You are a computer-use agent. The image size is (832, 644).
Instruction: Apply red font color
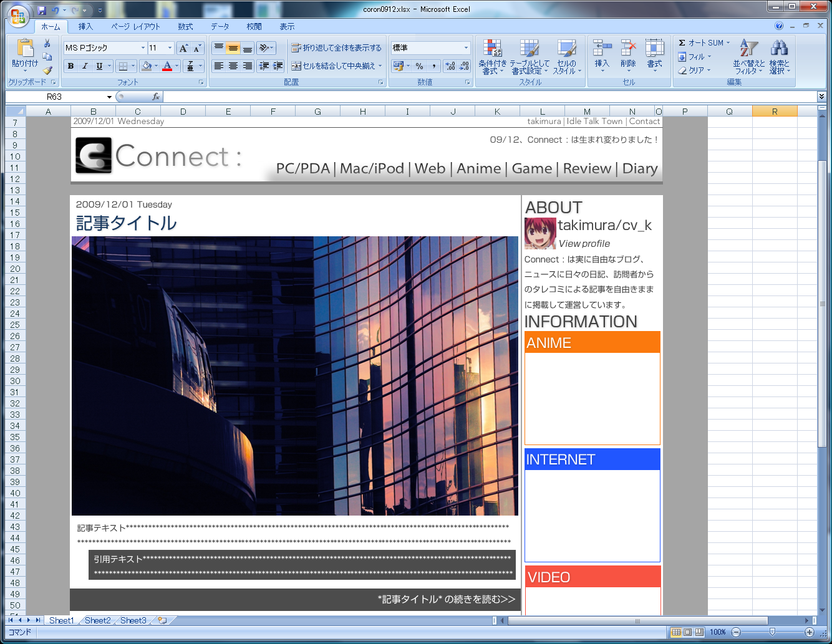[x=167, y=66]
